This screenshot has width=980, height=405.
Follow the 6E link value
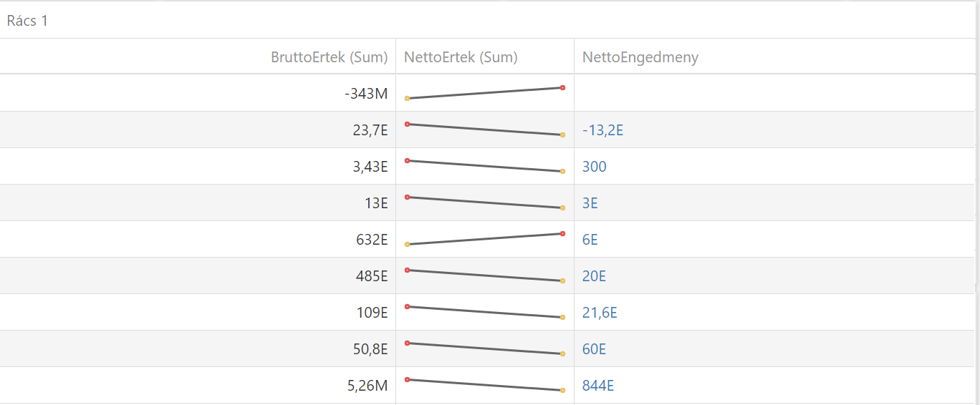pyautogui.click(x=590, y=240)
